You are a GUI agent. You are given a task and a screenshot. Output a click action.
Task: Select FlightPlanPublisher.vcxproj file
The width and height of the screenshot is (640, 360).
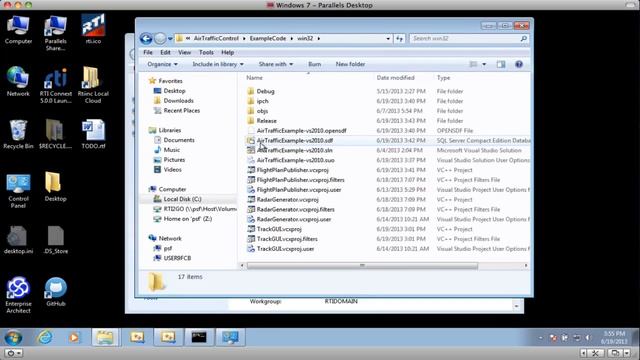click(x=292, y=170)
